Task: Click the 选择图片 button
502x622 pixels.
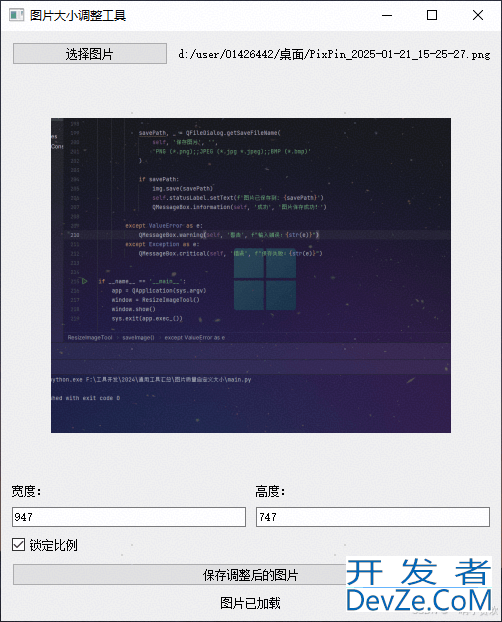Action: click(x=90, y=54)
